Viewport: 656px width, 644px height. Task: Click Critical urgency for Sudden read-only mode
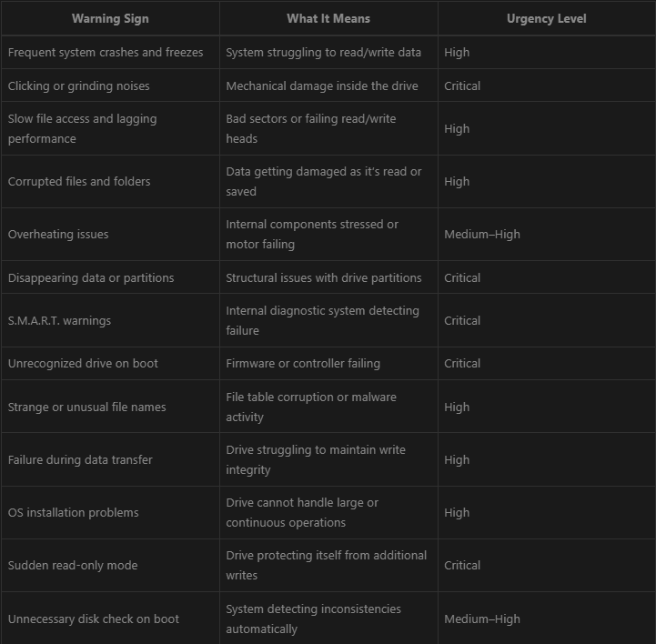462,565
